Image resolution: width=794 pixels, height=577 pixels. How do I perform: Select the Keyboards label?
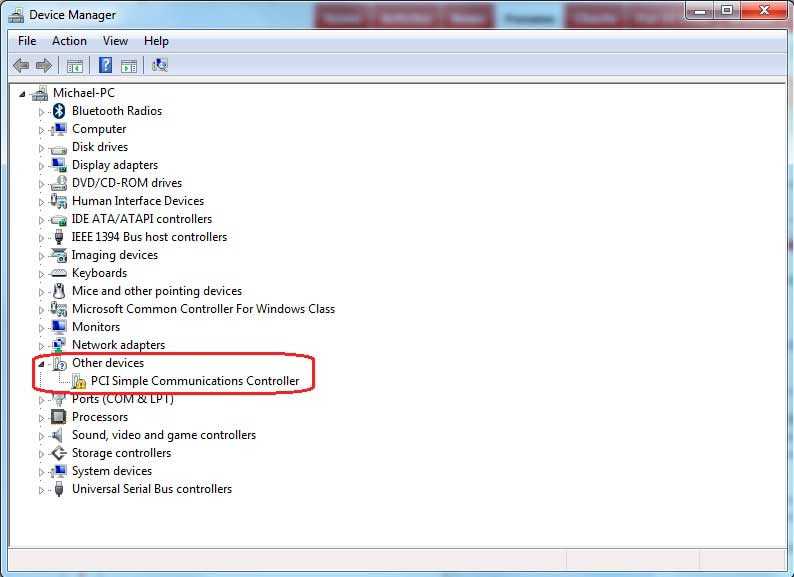[99, 273]
